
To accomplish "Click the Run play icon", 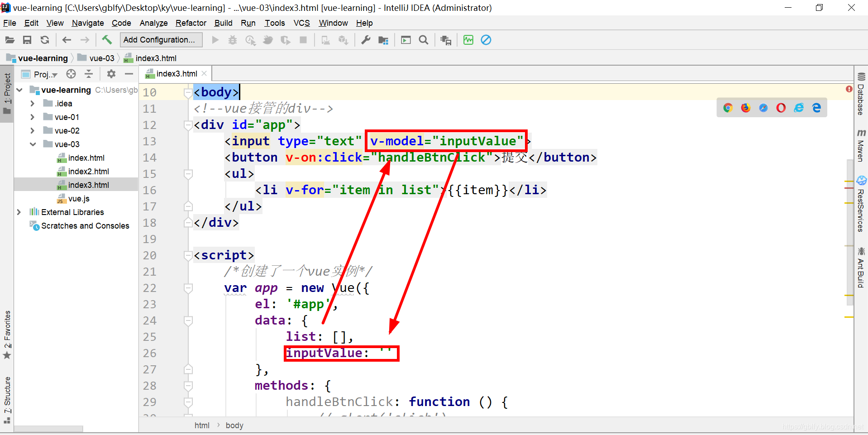I will click(x=215, y=40).
